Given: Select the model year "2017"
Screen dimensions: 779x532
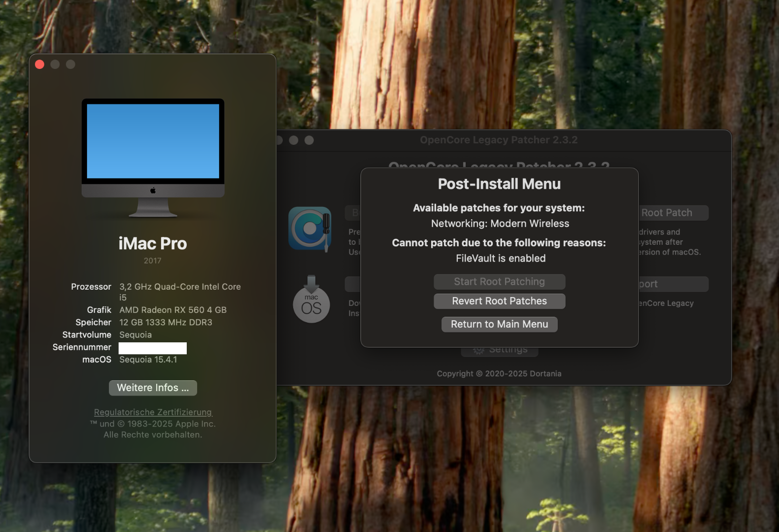Looking at the screenshot, I should [153, 261].
